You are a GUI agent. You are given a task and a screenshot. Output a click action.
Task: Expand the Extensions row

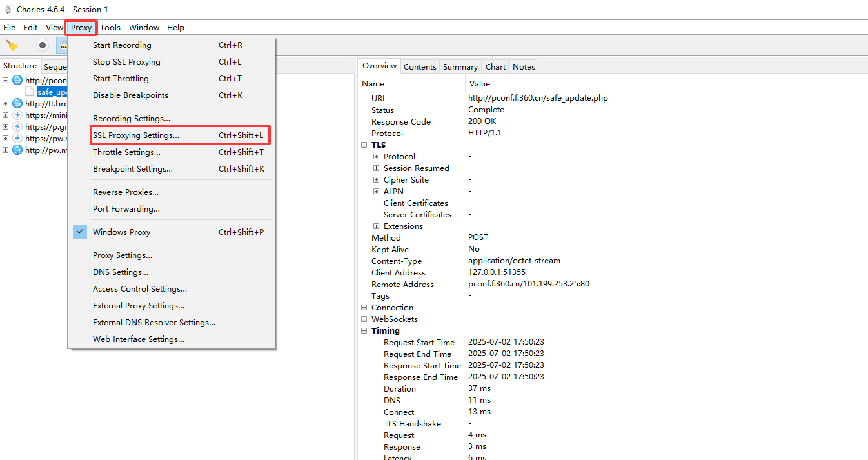(x=377, y=226)
